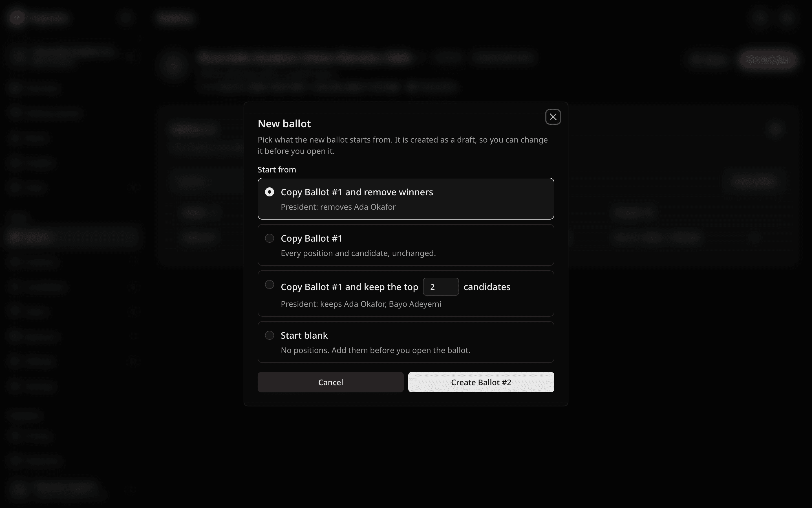Create Ballot #2
Image resolution: width=812 pixels, height=508 pixels.
coord(481,382)
